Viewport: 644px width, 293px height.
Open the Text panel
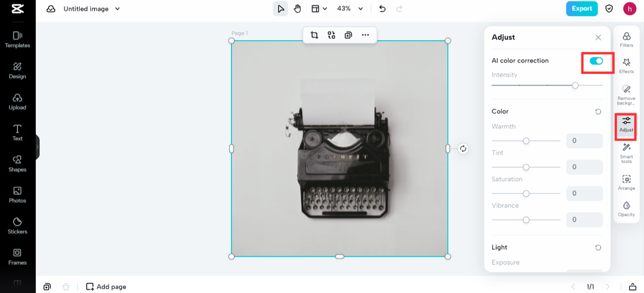click(18, 133)
